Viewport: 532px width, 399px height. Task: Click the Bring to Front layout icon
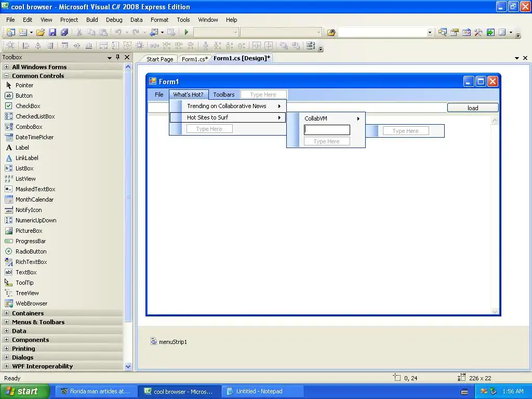tap(284, 46)
